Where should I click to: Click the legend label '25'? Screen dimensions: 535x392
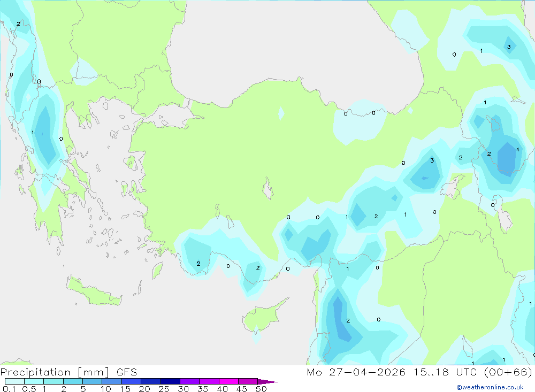point(164,389)
